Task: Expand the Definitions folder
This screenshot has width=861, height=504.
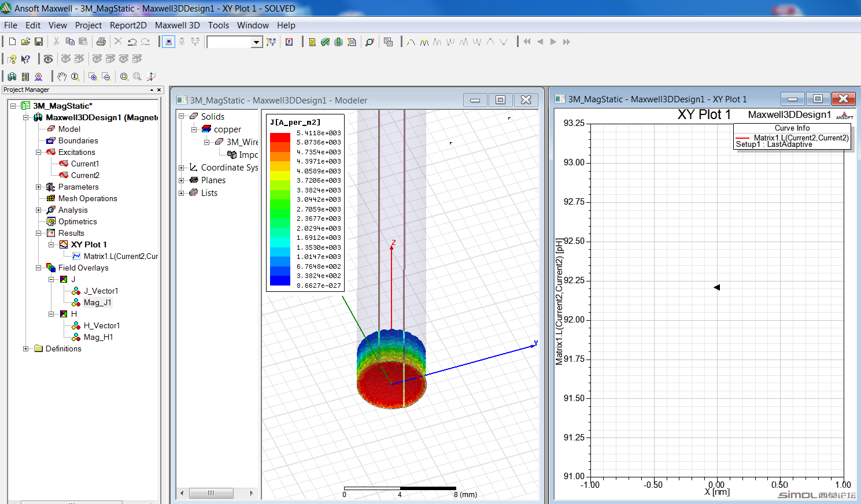Action: click(x=25, y=349)
